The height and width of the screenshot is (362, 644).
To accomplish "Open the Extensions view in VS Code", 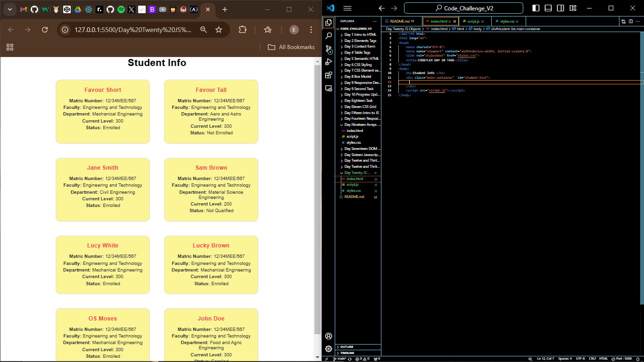I will click(329, 75).
